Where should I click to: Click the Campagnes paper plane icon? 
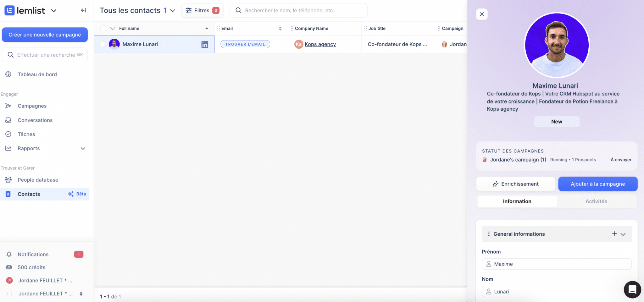pos(8,106)
